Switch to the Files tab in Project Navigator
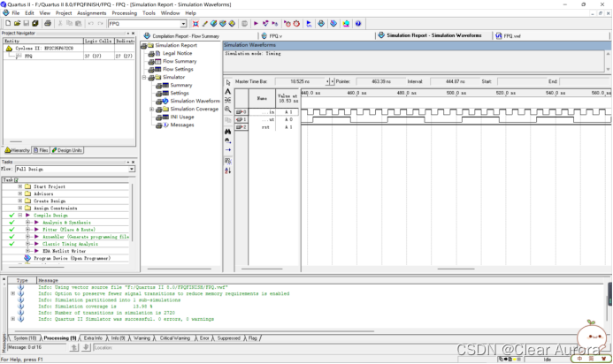The height and width of the screenshot is (364, 613). [x=41, y=150]
